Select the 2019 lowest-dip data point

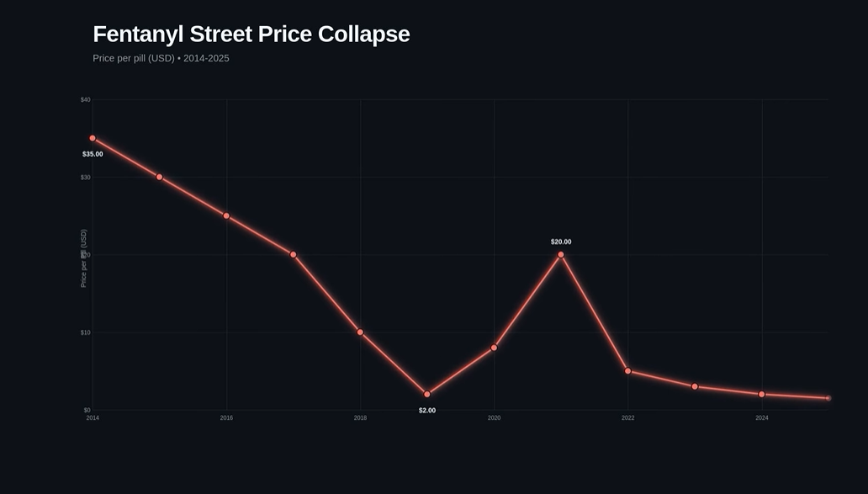point(427,394)
